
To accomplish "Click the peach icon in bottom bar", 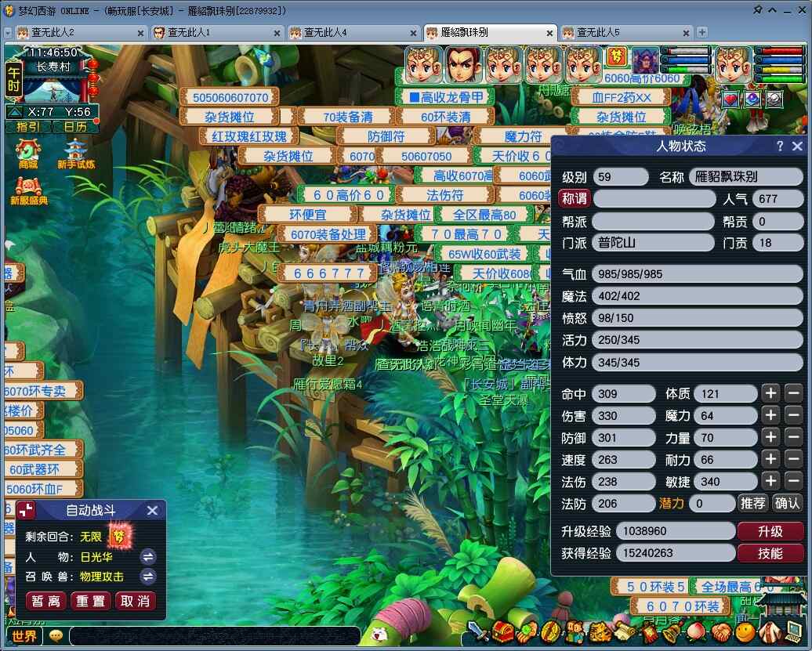I will 696,631.
